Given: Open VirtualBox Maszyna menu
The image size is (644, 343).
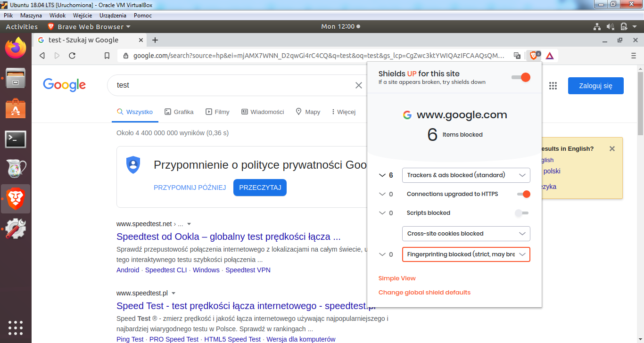Looking at the screenshot, I should point(31,15).
